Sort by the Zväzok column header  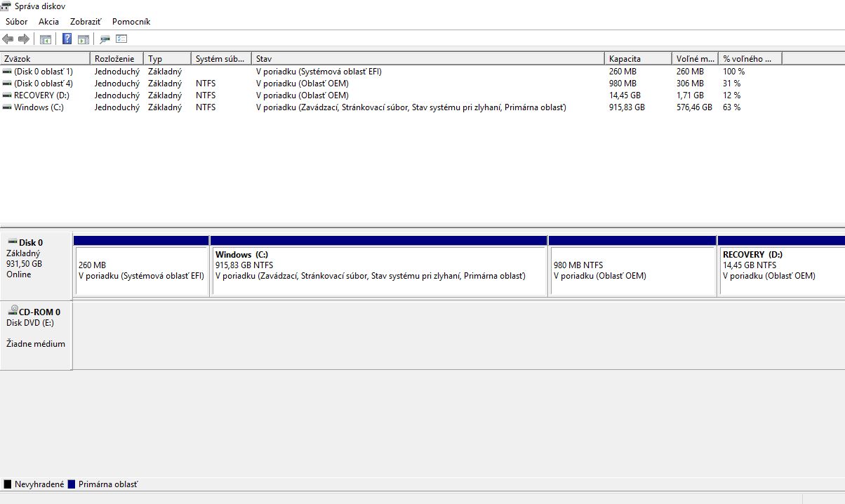click(46, 59)
